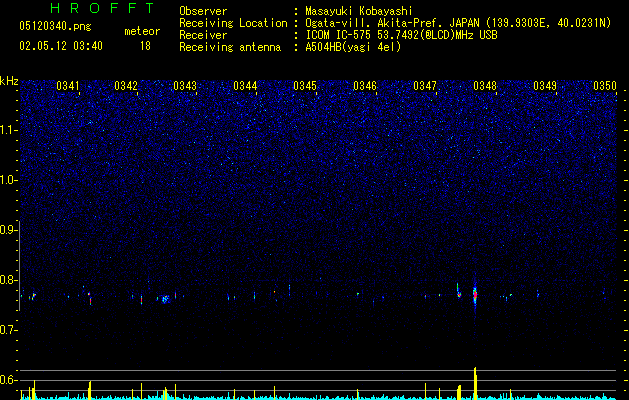Click the 1.1 kHz axis label
Image resolution: width=629 pixels, height=400 pixels.
click(9, 130)
